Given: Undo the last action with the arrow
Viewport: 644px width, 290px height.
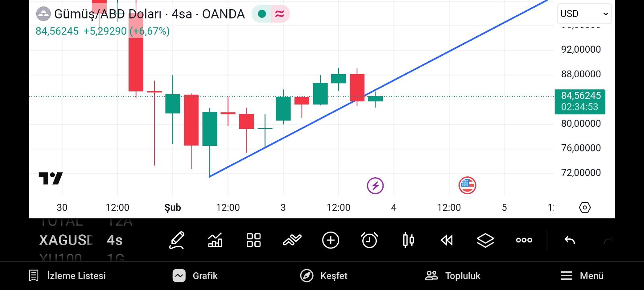Looking at the screenshot, I should coord(570,240).
